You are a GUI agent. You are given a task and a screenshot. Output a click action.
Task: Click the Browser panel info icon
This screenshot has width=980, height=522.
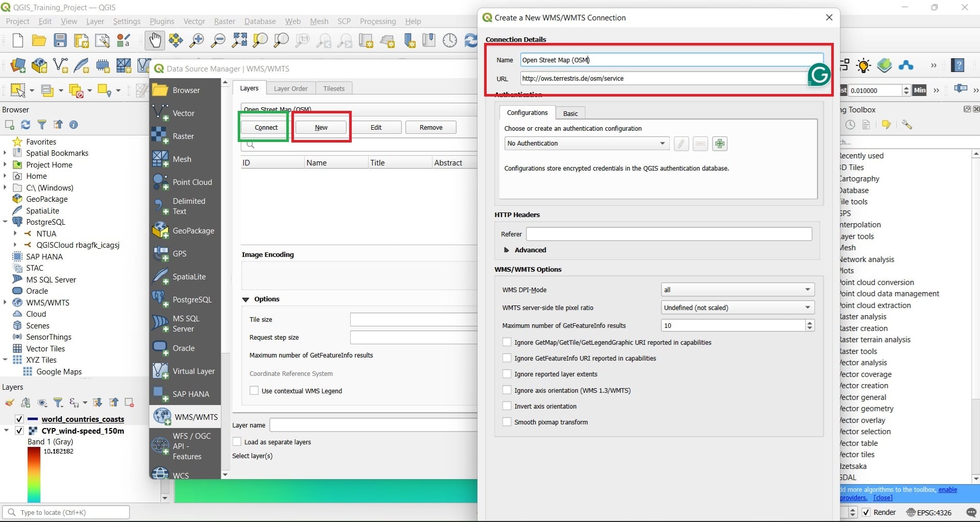pos(74,125)
